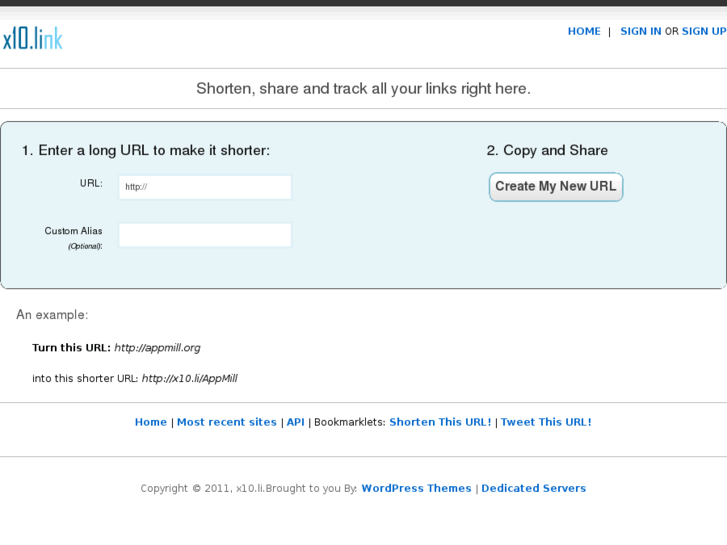Go to the API link
This screenshot has width=727, height=545.
295,422
